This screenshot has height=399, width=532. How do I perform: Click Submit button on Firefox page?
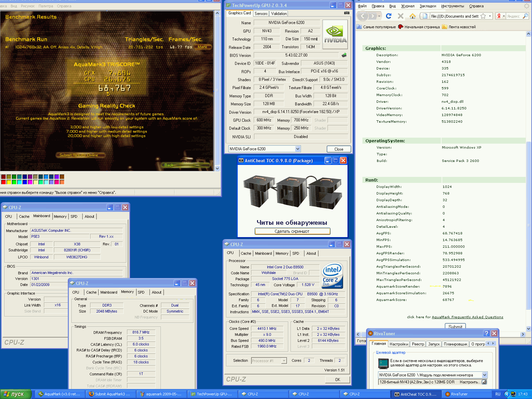click(x=455, y=327)
